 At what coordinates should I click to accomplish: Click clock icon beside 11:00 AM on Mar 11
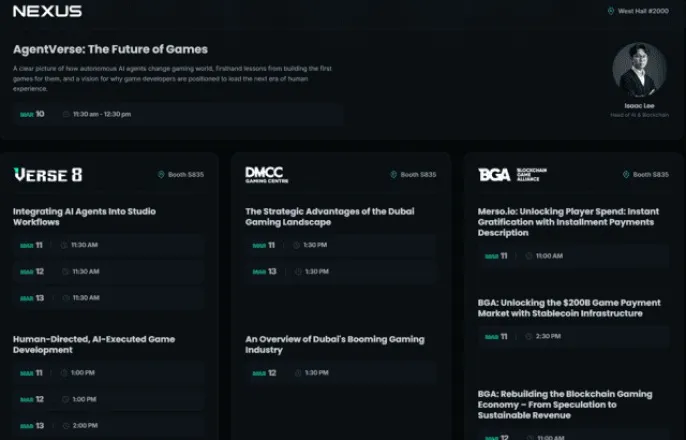pos(528,256)
